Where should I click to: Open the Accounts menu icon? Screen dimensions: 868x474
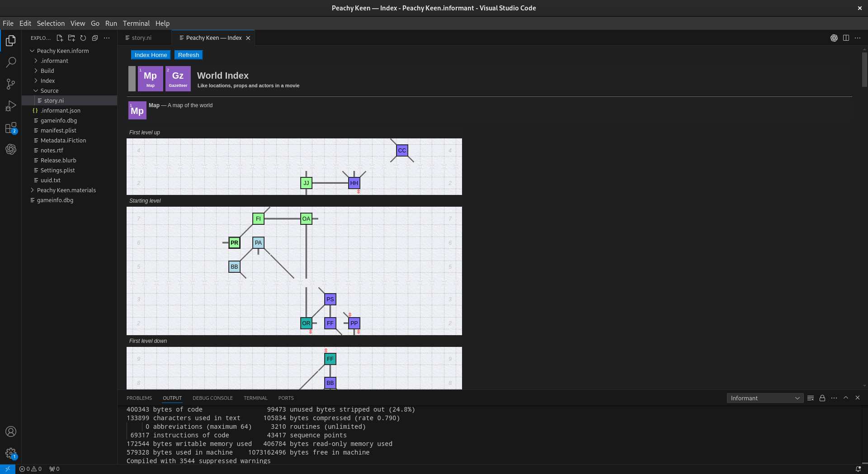coord(11,431)
